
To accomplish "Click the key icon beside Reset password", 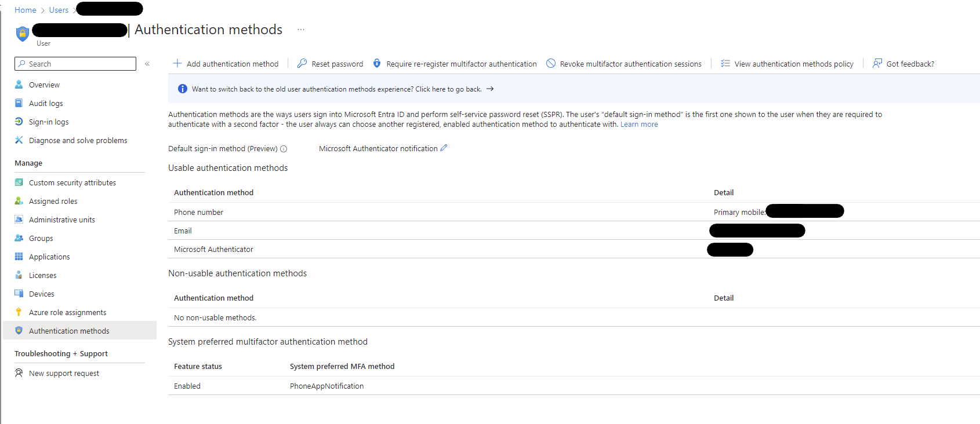I will (x=302, y=63).
